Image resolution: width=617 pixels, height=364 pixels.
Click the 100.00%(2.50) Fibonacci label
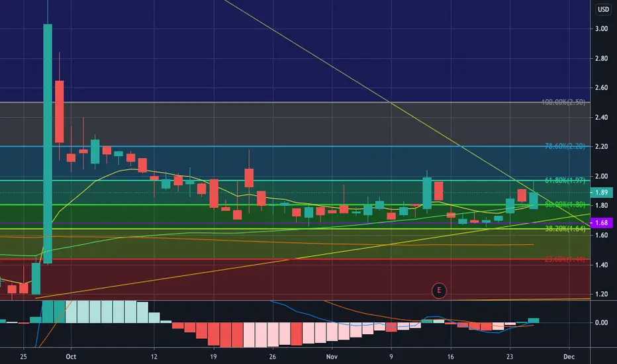tap(563, 103)
